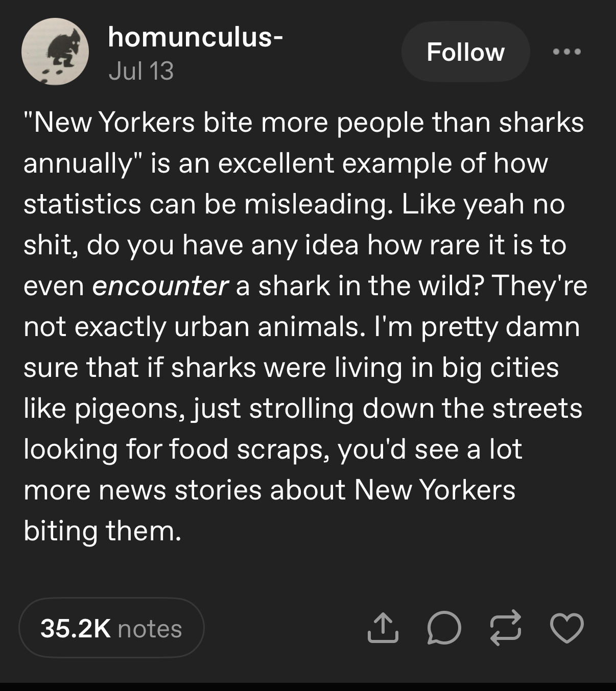Open replies with the speech bubble icon
This screenshot has height=691, width=616.
click(444, 628)
